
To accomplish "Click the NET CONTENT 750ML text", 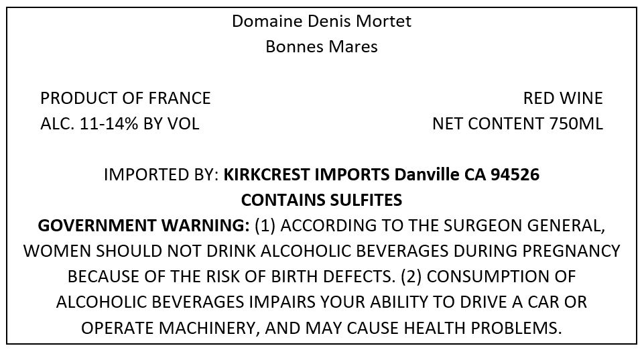I will pos(517,123).
